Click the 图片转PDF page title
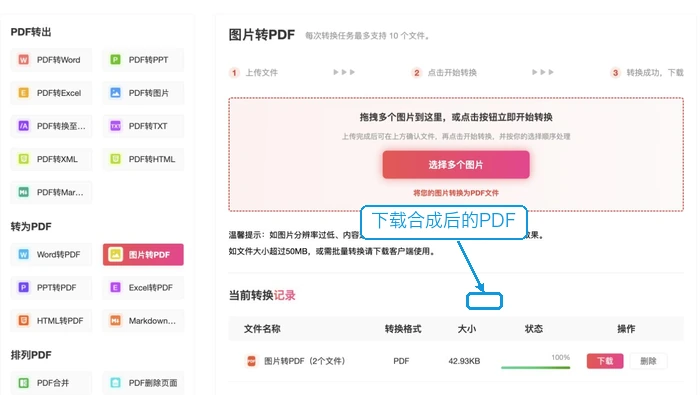Image resolution: width=700 pixels, height=395 pixels. point(262,35)
